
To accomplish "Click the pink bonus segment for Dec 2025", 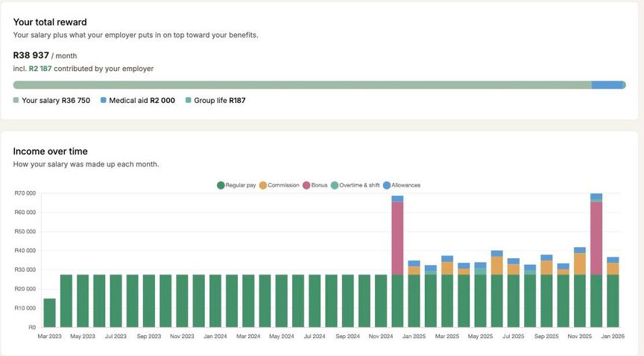I will (x=596, y=238).
